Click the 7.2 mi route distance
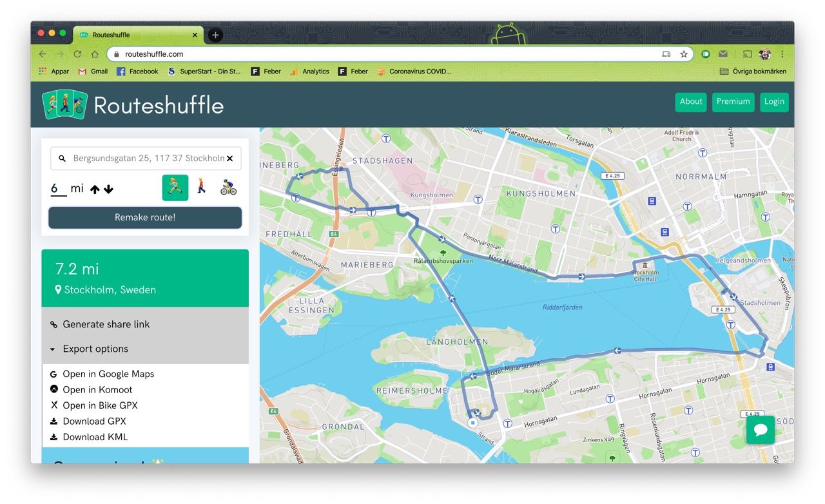The width and height of the screenshot is (825, 504). 77,269
